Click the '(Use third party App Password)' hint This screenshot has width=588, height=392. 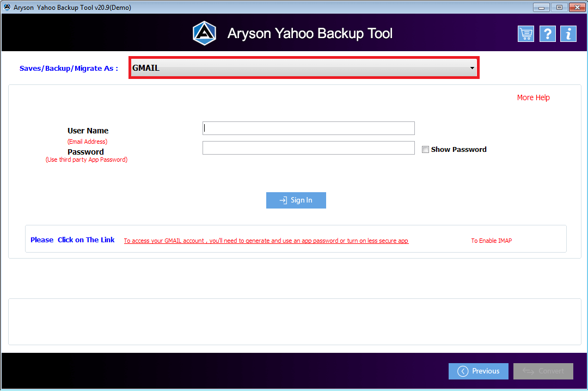point(87,160)
